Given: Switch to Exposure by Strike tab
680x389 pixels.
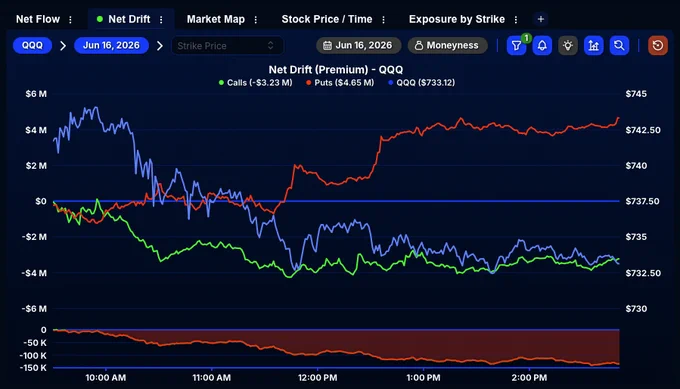Looking at the screenshot, I should click(x=457, y=19).
